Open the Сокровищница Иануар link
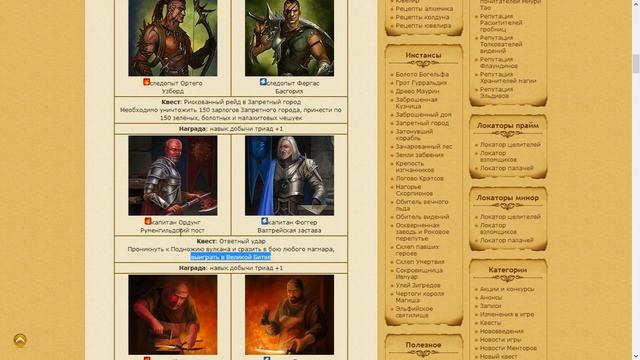This screenshot has height=360, width=640. tap(419, 273)
